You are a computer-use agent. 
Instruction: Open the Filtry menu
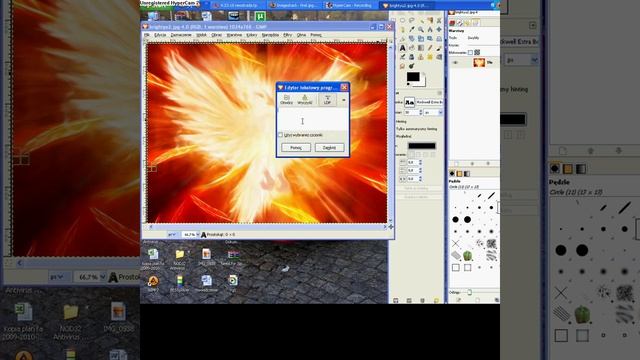coord(288,35)
